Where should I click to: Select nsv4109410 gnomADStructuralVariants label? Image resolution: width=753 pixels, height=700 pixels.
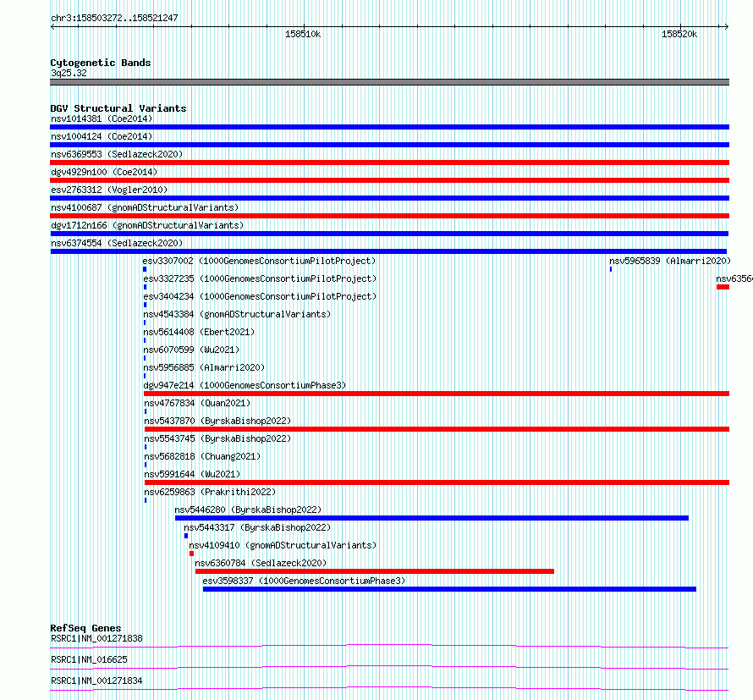pyautogui.click(x=283, y=545)
